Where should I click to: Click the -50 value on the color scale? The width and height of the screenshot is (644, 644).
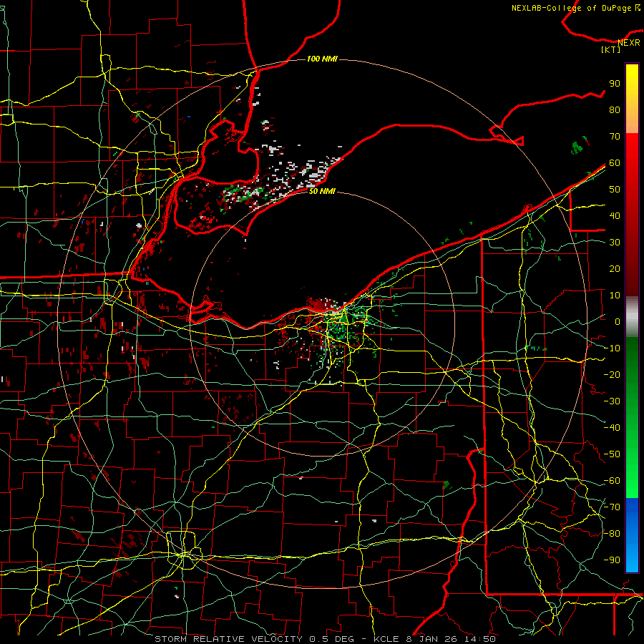tap(612, 454)
